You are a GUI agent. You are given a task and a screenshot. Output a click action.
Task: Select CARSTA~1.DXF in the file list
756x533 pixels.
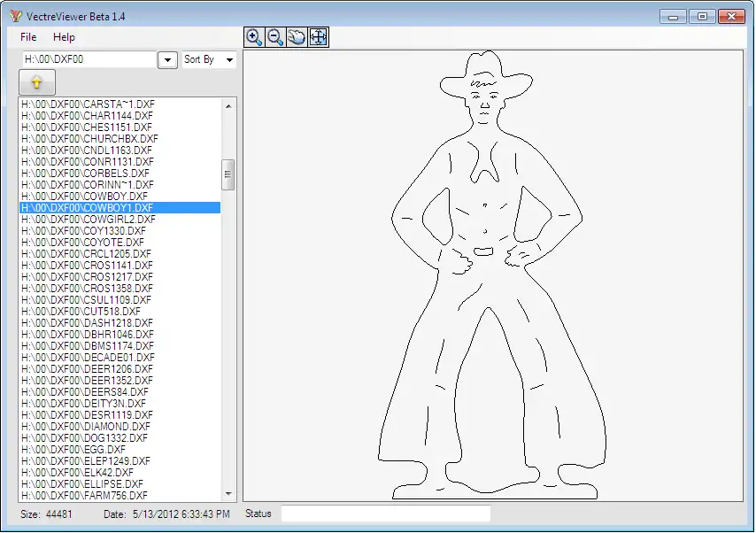(x=120, y=104)
